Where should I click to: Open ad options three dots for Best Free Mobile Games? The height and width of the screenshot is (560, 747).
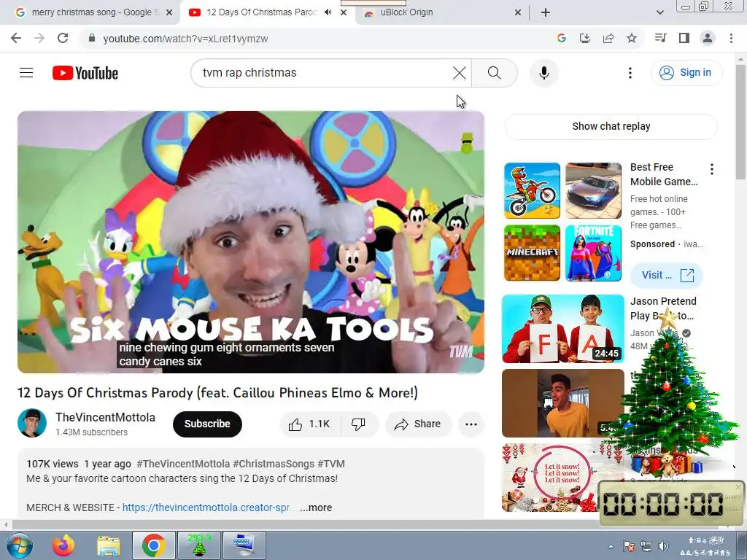click(x=712, y=168)
